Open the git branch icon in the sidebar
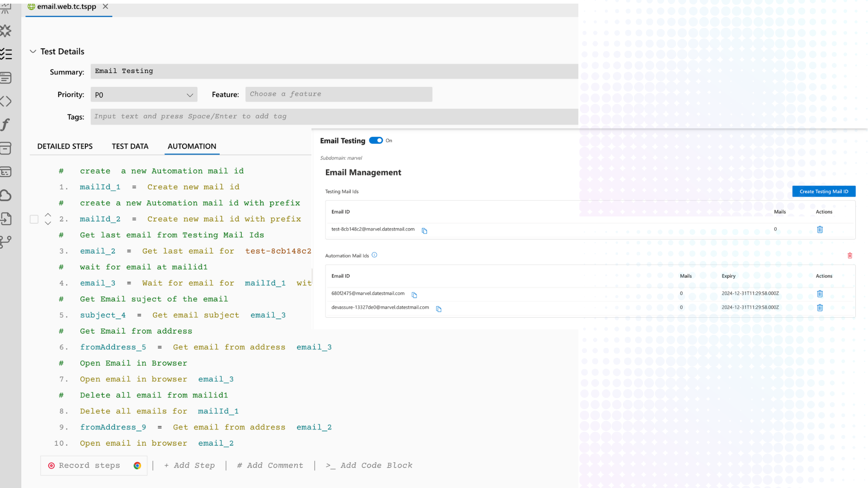This screenshot has height=488, width=868. click(6, 242)
